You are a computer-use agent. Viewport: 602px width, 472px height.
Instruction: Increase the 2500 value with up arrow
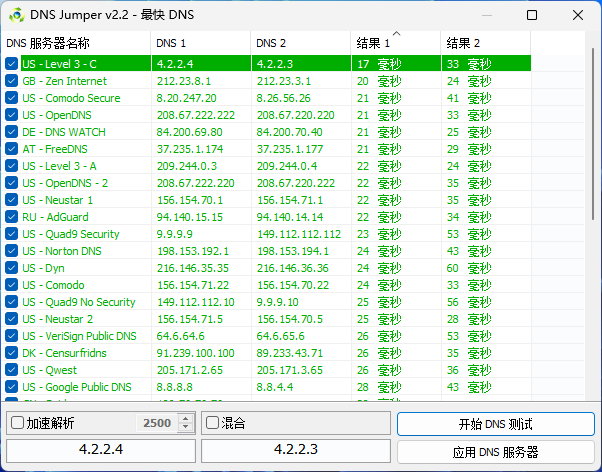[x=185, y=419]
